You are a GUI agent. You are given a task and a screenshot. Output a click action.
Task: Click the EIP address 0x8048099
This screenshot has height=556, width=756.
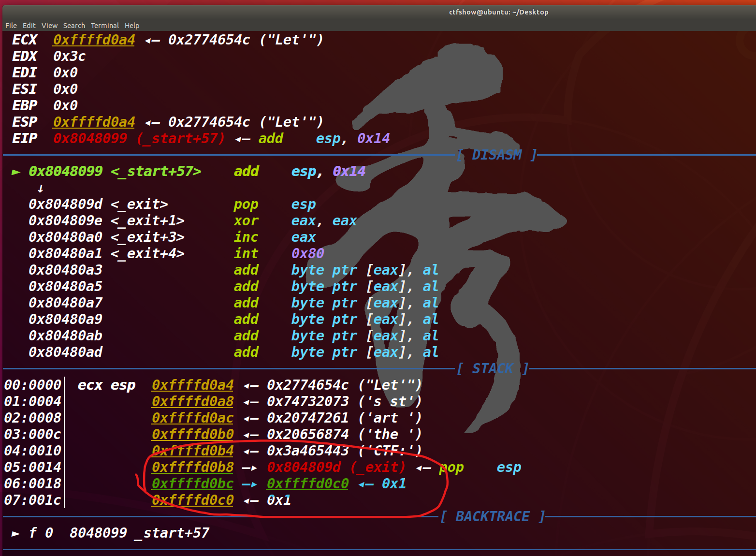click(90, 138)
